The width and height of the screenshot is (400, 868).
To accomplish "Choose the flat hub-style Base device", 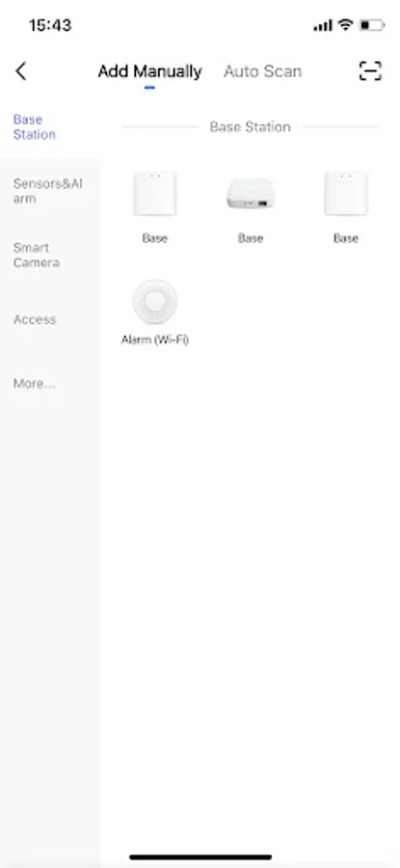I will pyautogui.click(x=251, y=194).
